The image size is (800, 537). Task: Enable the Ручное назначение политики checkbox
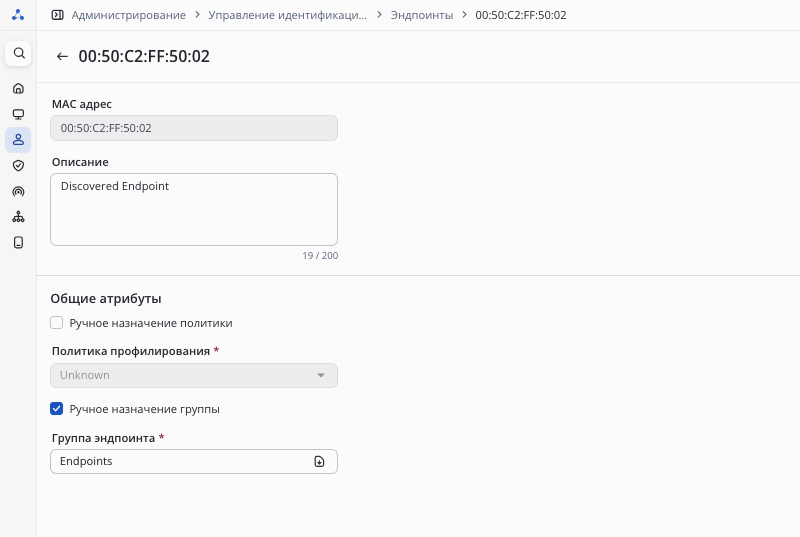57,323
